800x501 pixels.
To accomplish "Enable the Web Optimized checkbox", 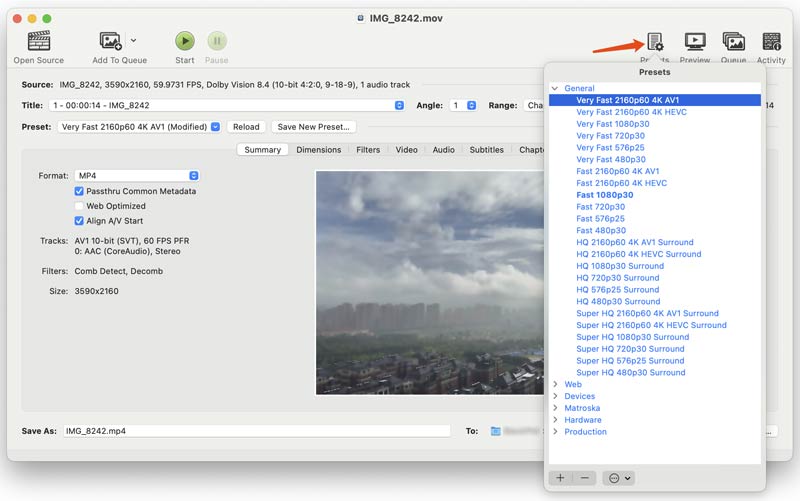I will point(79,206).
